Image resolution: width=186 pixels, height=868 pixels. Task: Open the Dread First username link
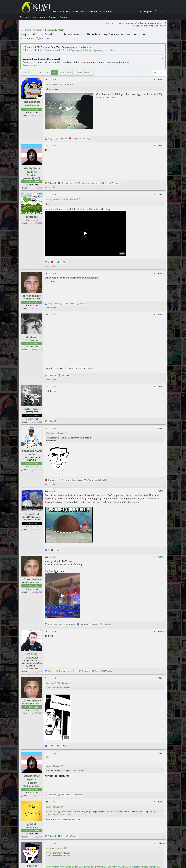tap(32, 514)
